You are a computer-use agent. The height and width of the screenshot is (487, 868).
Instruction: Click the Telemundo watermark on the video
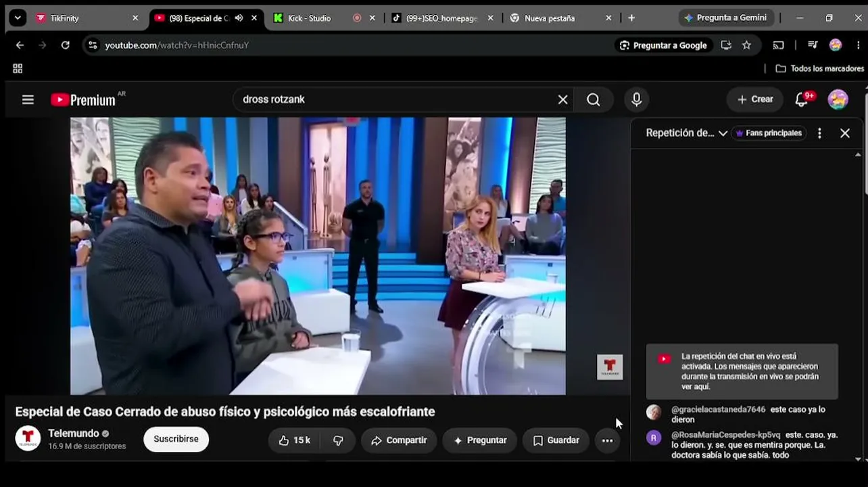coord(610,367)
